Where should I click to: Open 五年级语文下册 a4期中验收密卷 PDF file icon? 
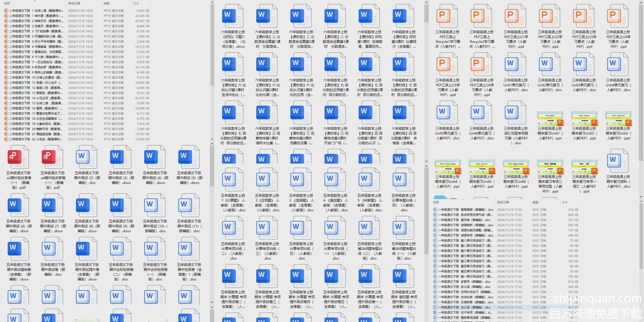(52, 157)
